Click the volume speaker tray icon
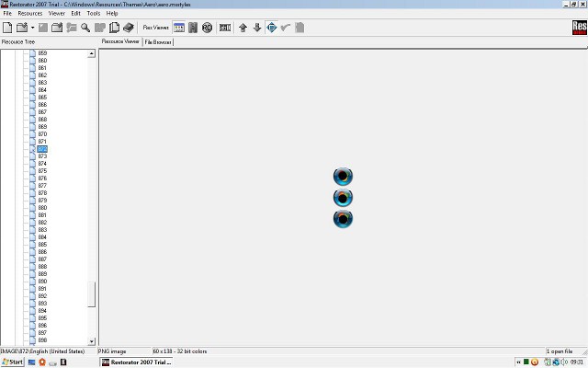 point(564,362)
